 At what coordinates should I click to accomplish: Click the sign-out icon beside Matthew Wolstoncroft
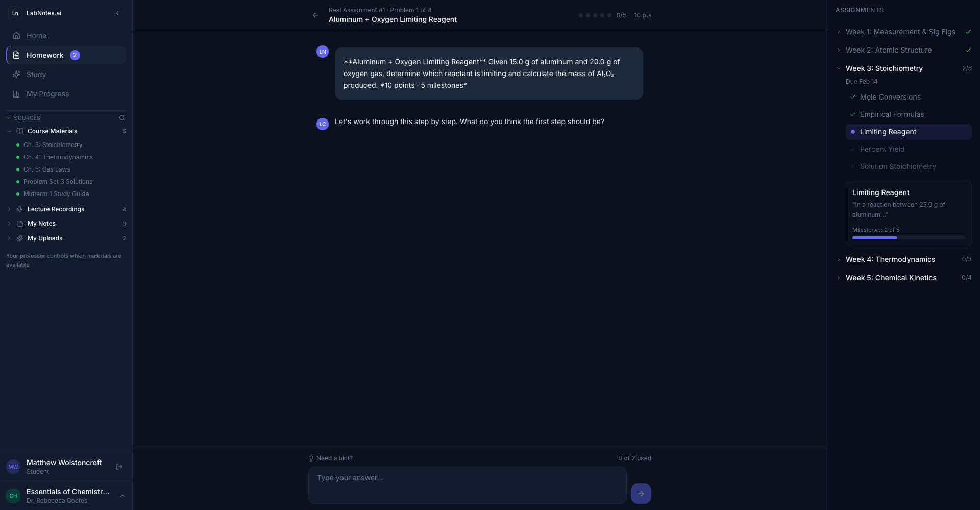point(119,467)
